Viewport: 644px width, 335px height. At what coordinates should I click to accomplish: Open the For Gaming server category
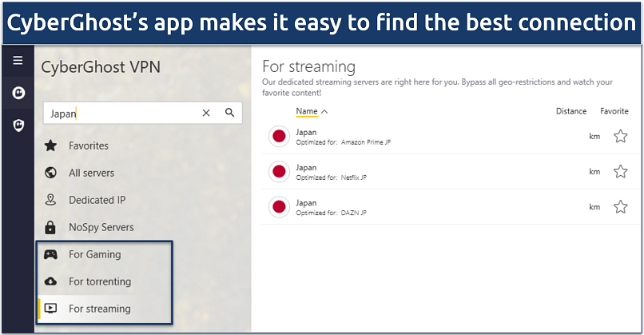point(94,254)
